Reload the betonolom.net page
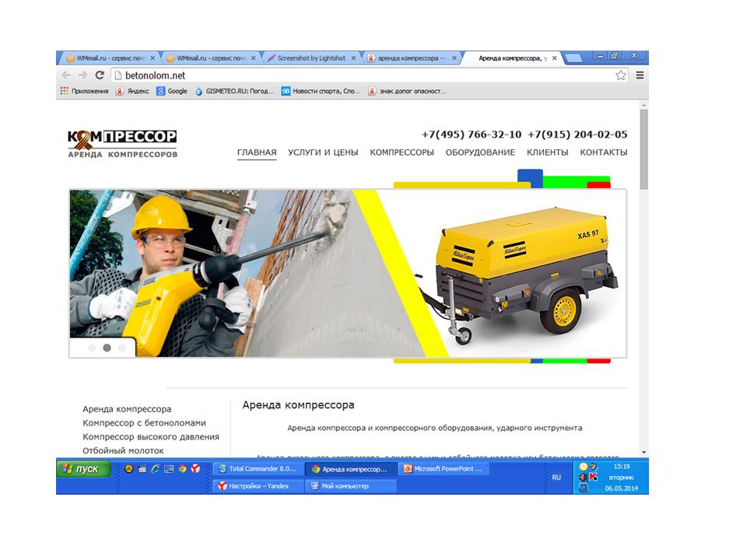747x560 pixels. click(100, 75)
